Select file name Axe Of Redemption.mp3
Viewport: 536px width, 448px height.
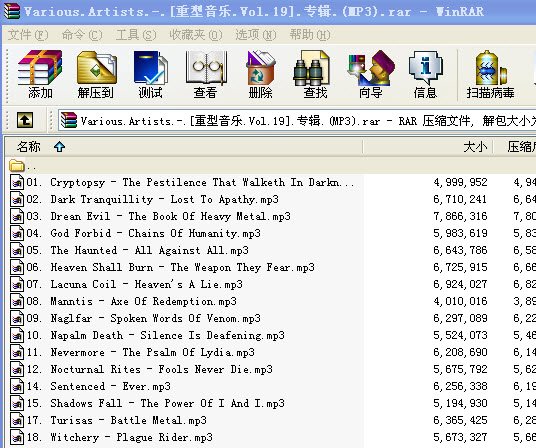(174, 301)
